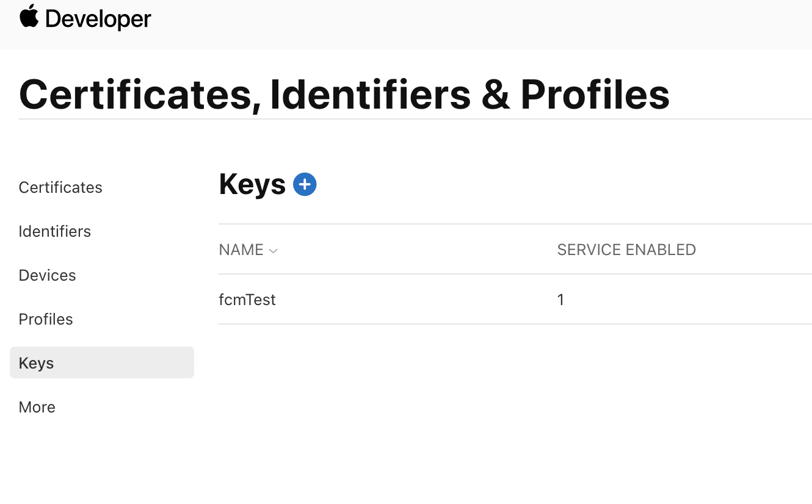Screen dimensions: 812x504
Task: Add a new key with plus icon
Action: coord(305,184)
